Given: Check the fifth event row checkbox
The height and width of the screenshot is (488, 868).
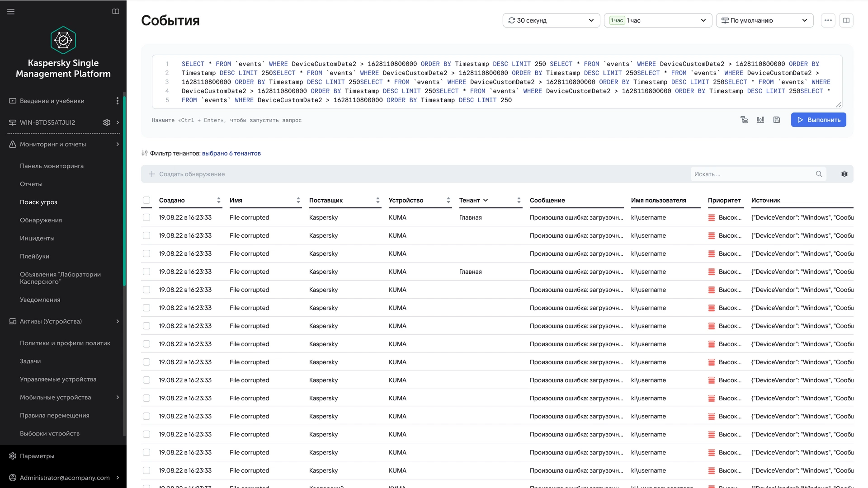Looking at the screenshot, I should 146,290.
